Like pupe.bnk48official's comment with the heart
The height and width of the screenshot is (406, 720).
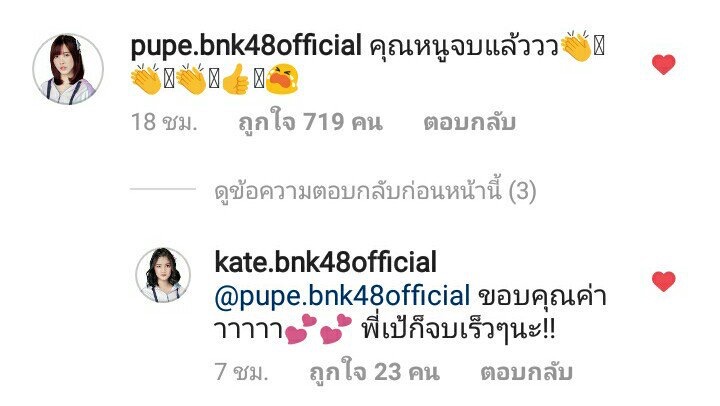664,64
